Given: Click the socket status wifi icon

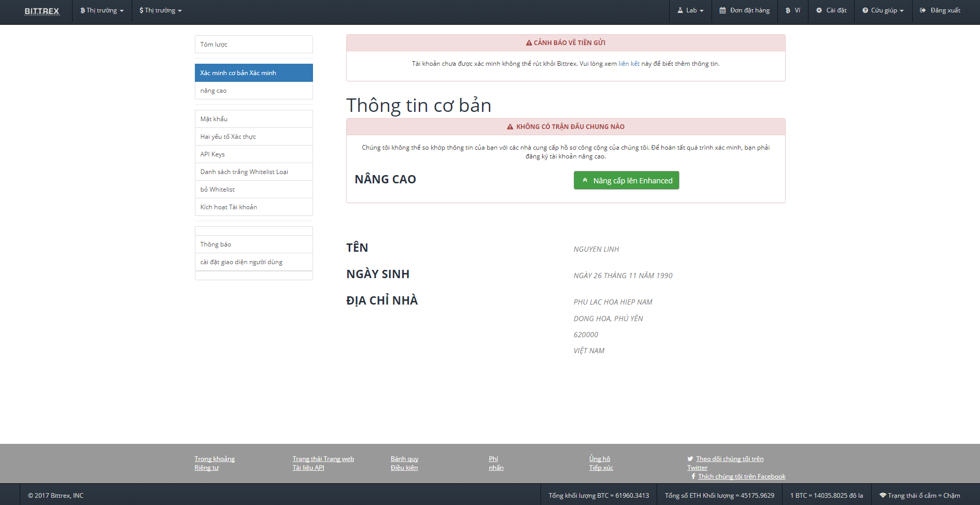Looking at the screenshot, I should [883, 496].
